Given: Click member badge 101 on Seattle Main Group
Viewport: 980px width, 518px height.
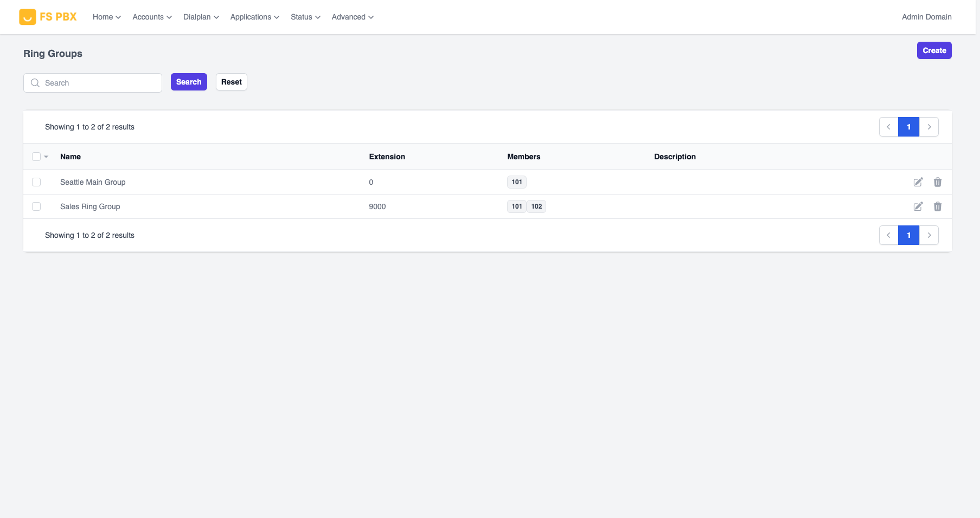Looking at the screenshot, I should [x=516, y=182].
